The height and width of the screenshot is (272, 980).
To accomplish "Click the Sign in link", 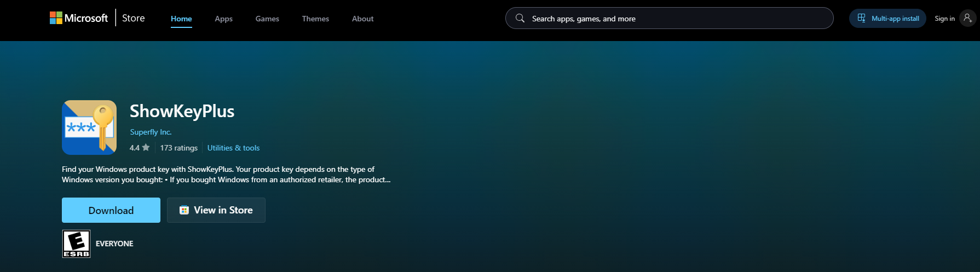I will pos(944,19).
